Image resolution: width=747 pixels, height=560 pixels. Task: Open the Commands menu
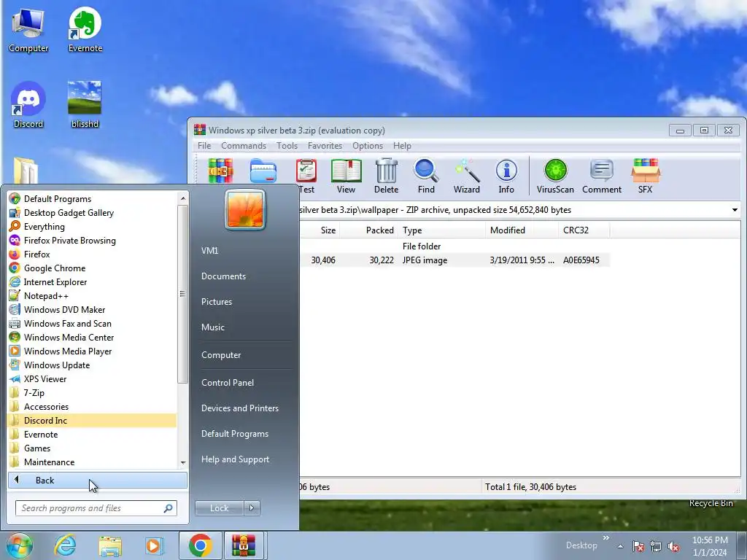[244, 146]
